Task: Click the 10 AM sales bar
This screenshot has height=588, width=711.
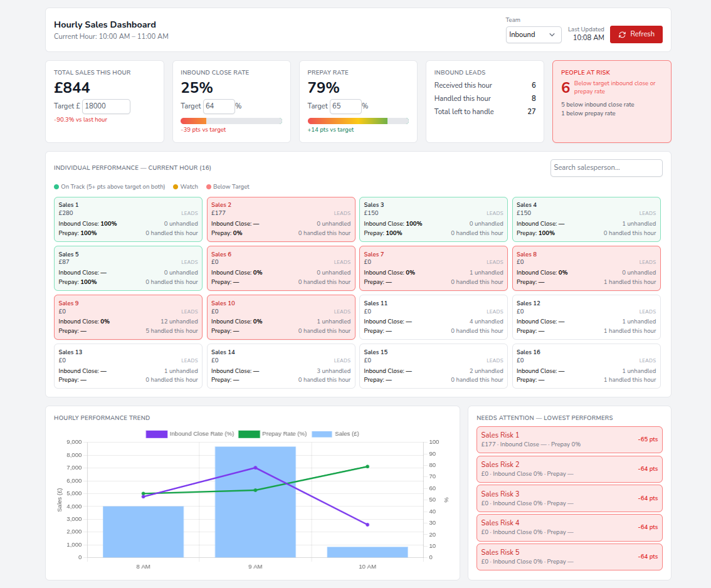Action: coord(367,552)
